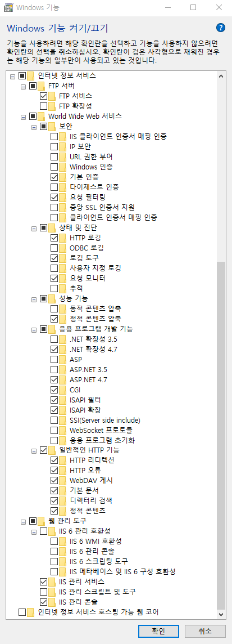Collapse the 성능 기능 node
The image size is (232, 644).
(x=34, y=299)
